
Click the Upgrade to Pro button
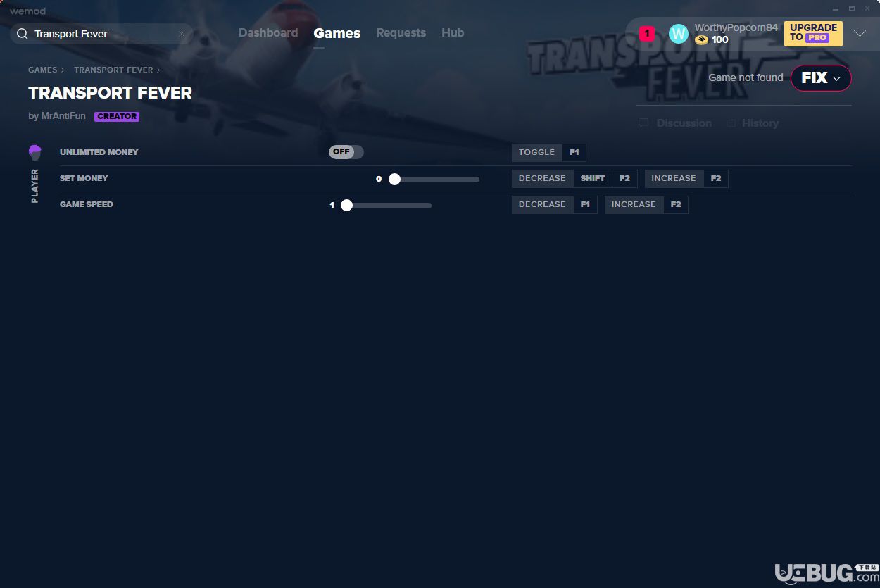pos(813,34)
